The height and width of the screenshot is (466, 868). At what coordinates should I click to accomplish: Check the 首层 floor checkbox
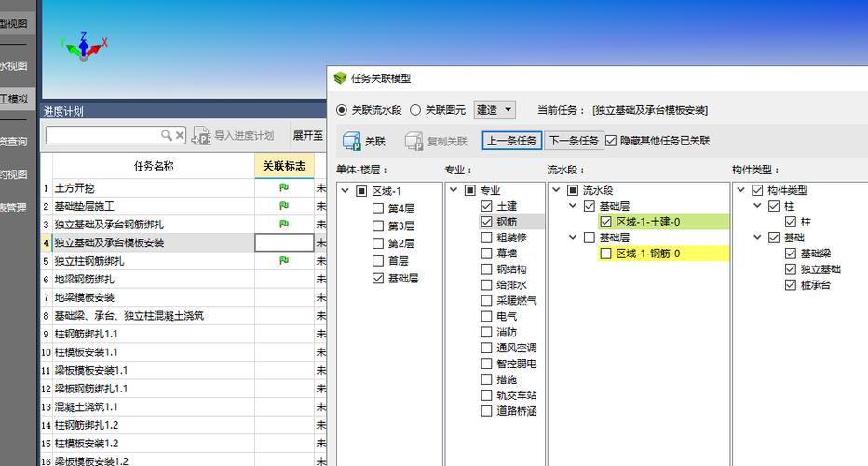click(x=378, y=260)
